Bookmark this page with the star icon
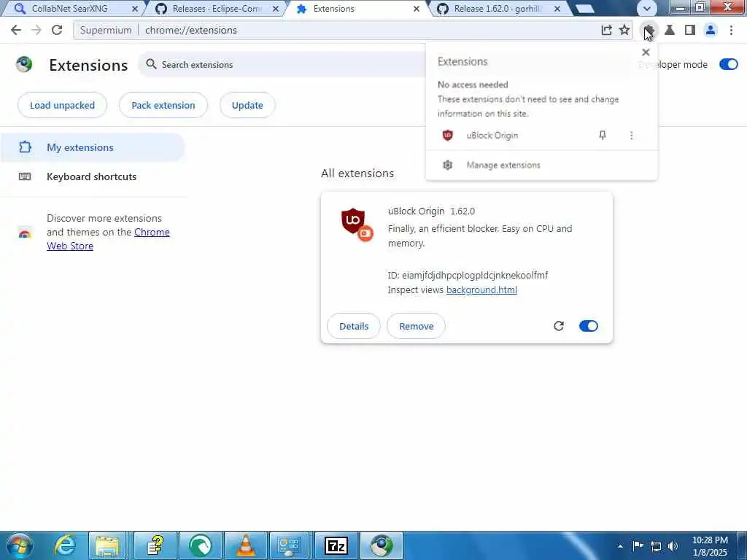Image resolution: width=747 pixels, height=560 pixels. [624, 30]
